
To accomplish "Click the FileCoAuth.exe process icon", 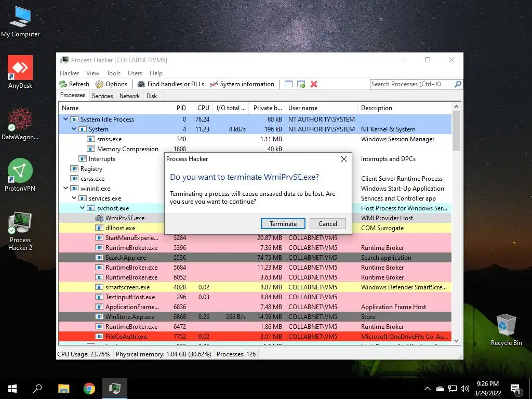I will [x=99, y=337].
